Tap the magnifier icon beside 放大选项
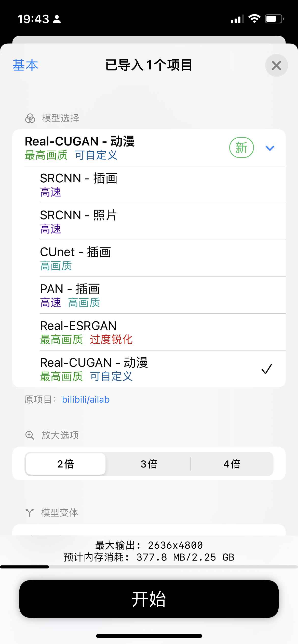 coord(30,435)
